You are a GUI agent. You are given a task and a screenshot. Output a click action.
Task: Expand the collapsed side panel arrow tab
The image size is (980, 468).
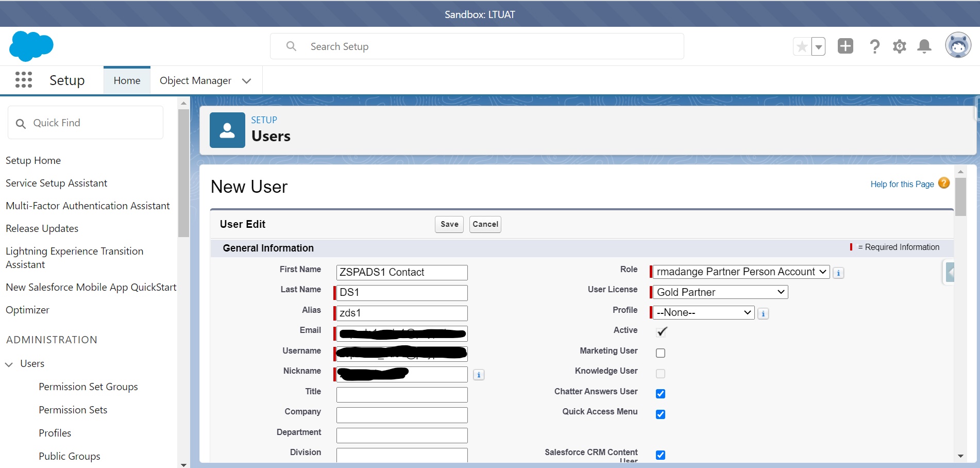coord(950,272)
